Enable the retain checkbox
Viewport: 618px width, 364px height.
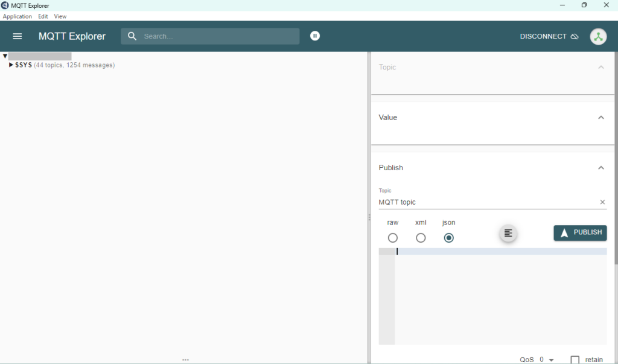[x=575, y=360]
